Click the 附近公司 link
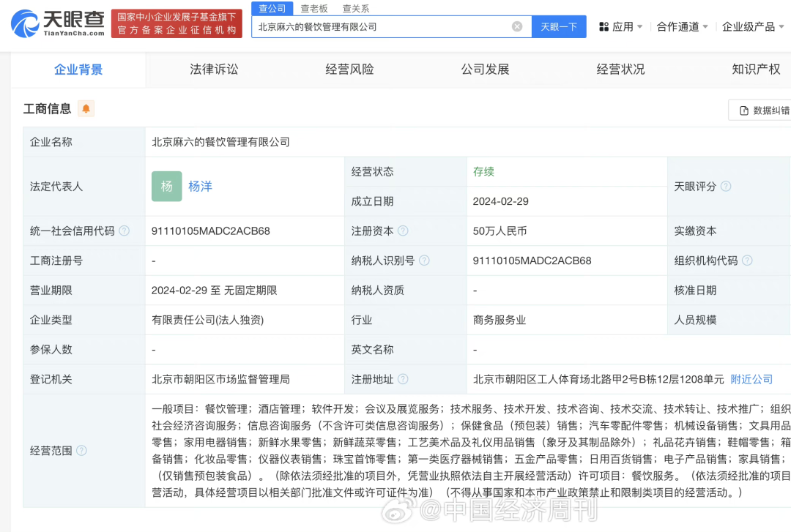 (x=751, y=379)
